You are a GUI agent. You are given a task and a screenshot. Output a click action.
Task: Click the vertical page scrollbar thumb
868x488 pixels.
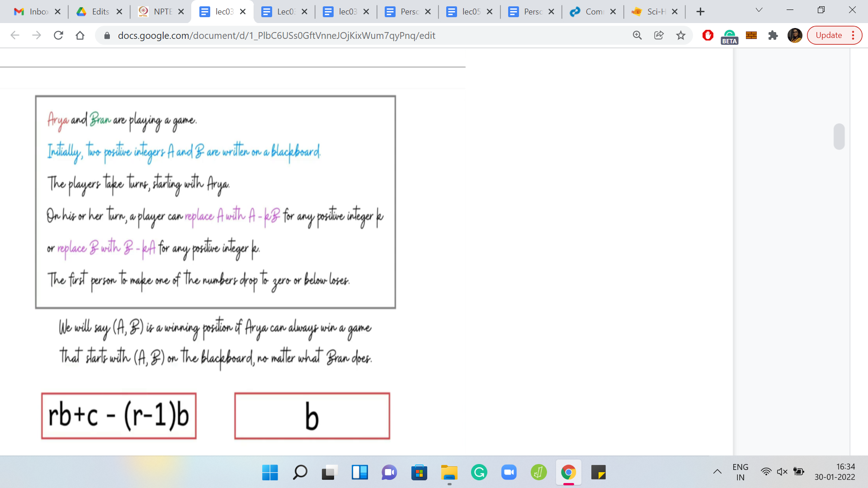click(839, 136)
